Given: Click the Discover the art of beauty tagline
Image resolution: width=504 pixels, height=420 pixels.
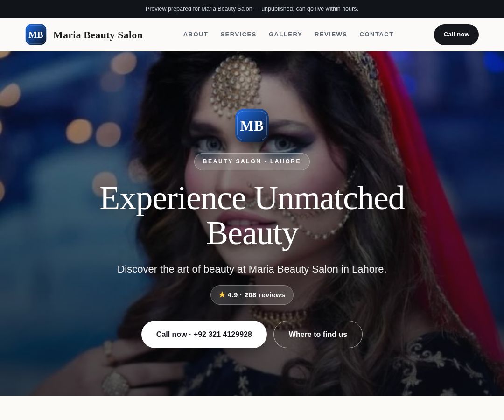Looking at the screenshot, I should pos(252,269).
